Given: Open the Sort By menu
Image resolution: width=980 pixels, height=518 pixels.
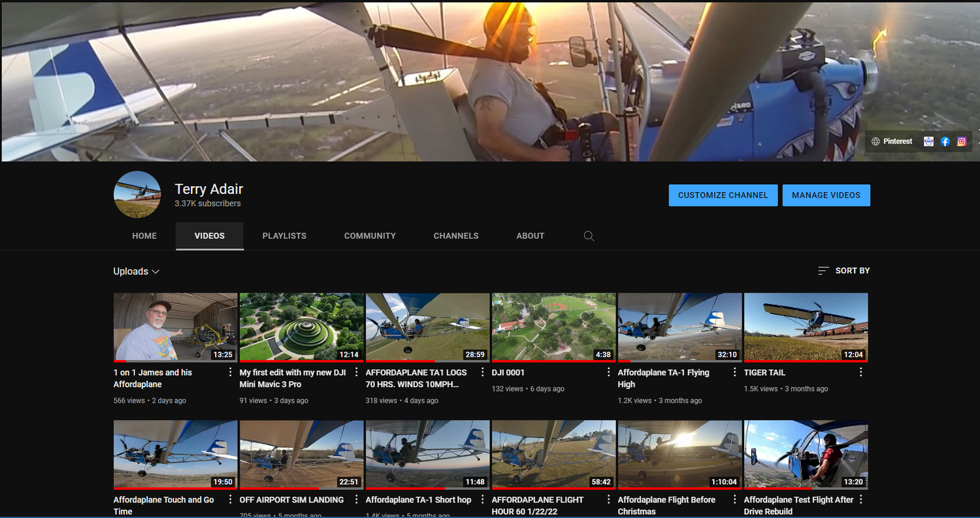Looking at the screenshot, I should pyautogui.click(x=843, y=270).
